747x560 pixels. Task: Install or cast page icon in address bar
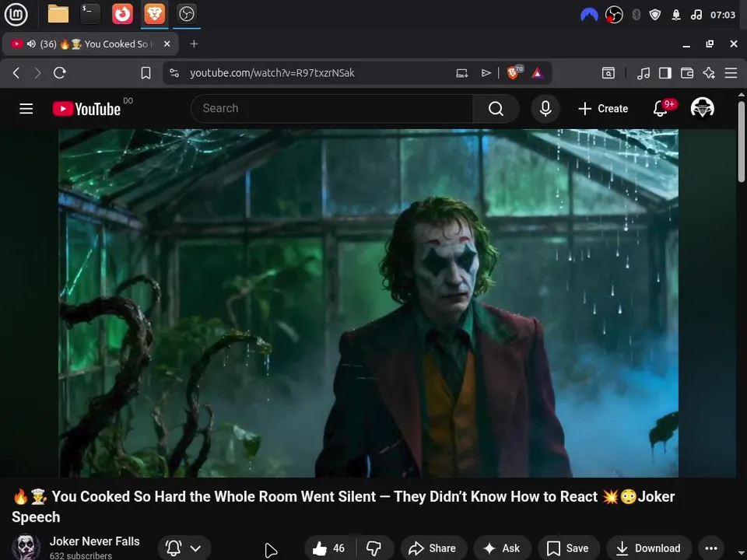coord(461,73)
